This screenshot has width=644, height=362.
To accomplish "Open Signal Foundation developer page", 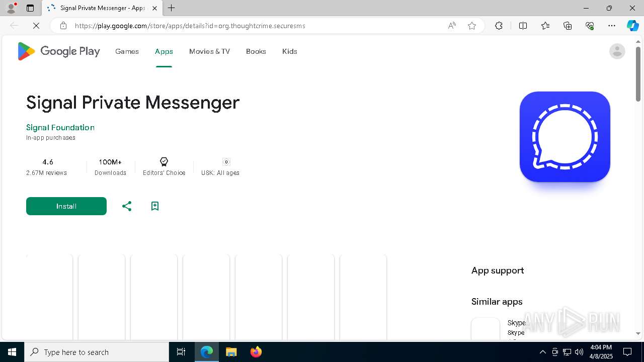I will (x=60, y=128).
